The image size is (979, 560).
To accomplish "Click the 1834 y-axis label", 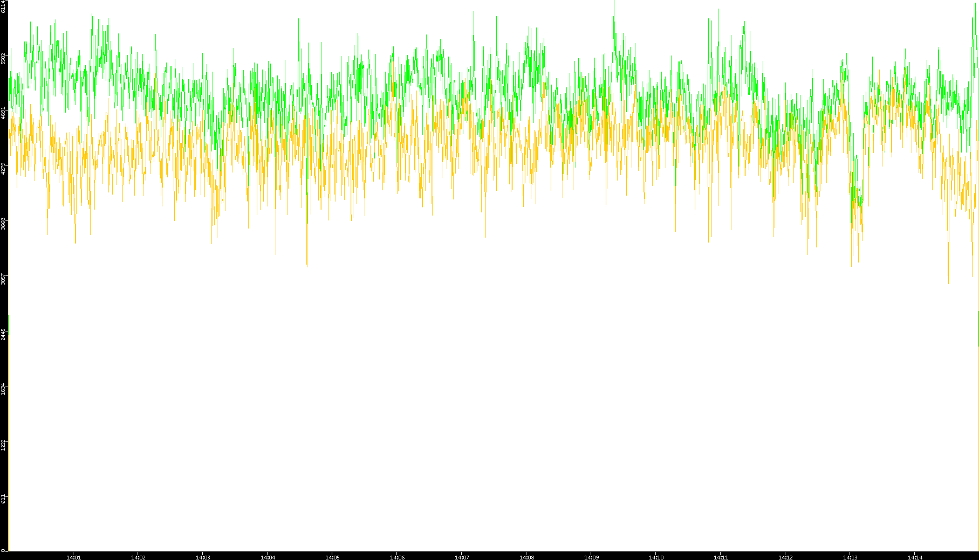I will click(4, 389).
